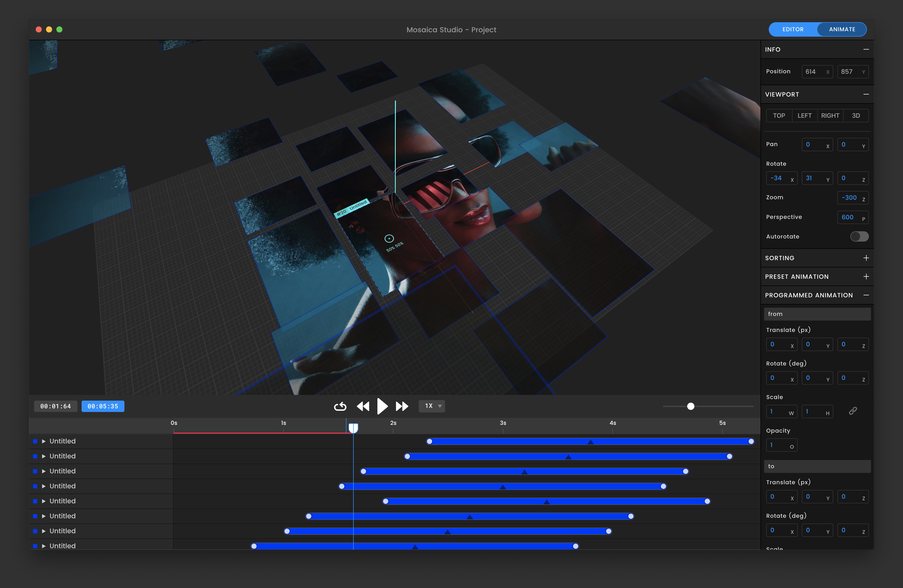Viewport: 903px width, 588px height.
Task: Click the timeline zoom slider handle
Action: point(691,406)
